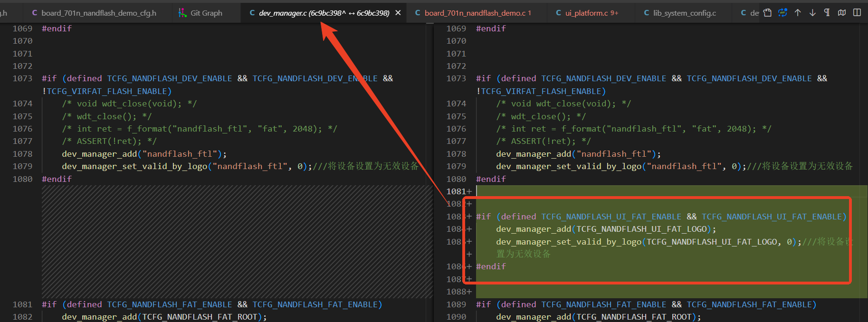This screenshot has height=322, width=868.
Task: Click !TCFG_VIRFAT_FLASH_ENABLE) in the left pane
Action: tap(107, 91)
